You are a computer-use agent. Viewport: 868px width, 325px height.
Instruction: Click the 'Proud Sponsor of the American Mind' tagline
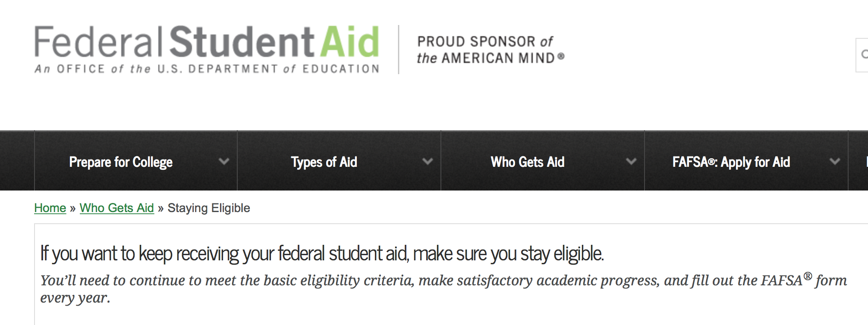click(490, 50)
